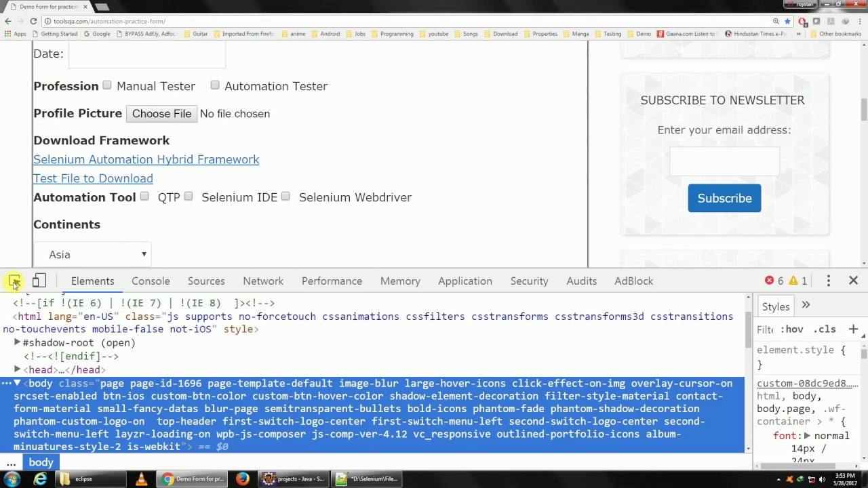
Task: Click the Styles filter input box
Action: [x=766, y=329]
